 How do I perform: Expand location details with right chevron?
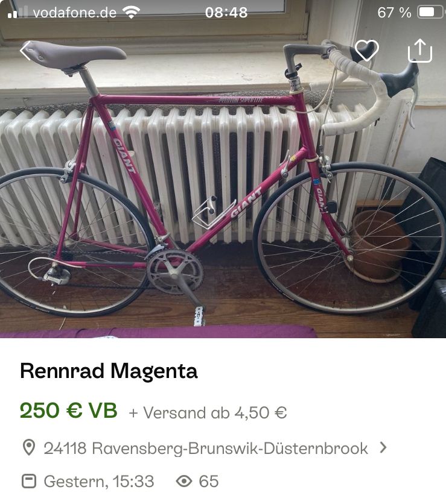[383, 447]
